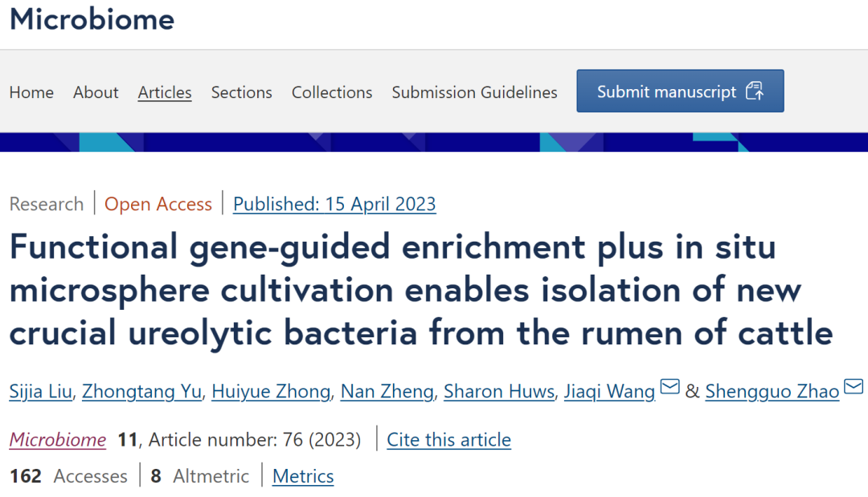868x497 pixels.
Task: Click the manuscript upload icon on Submit button
Action: (755, 90)
